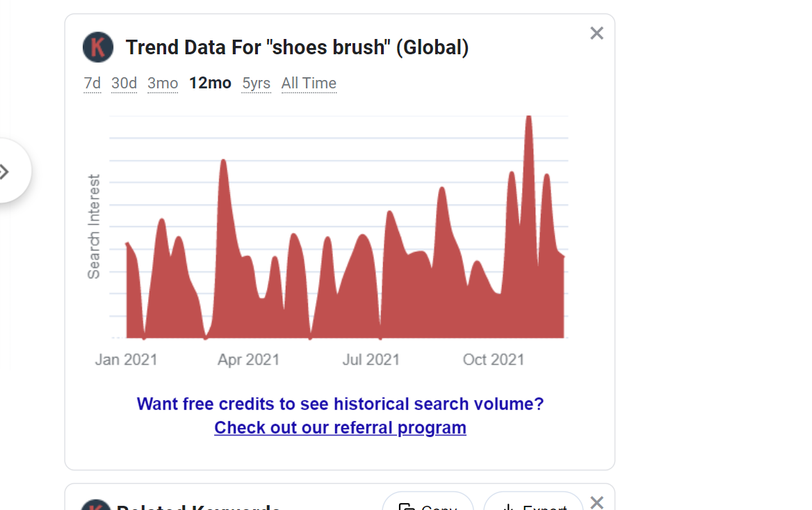Screen dimensions: 812x510
Task: Click the download icon in the Export button
Action: (508, 507)
